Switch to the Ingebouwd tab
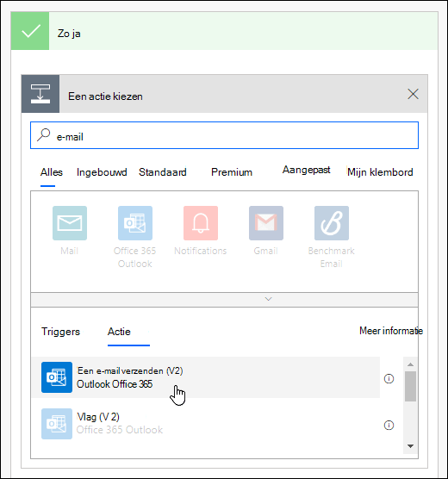This screenshot has height=479, width=448. coord(102,172)
